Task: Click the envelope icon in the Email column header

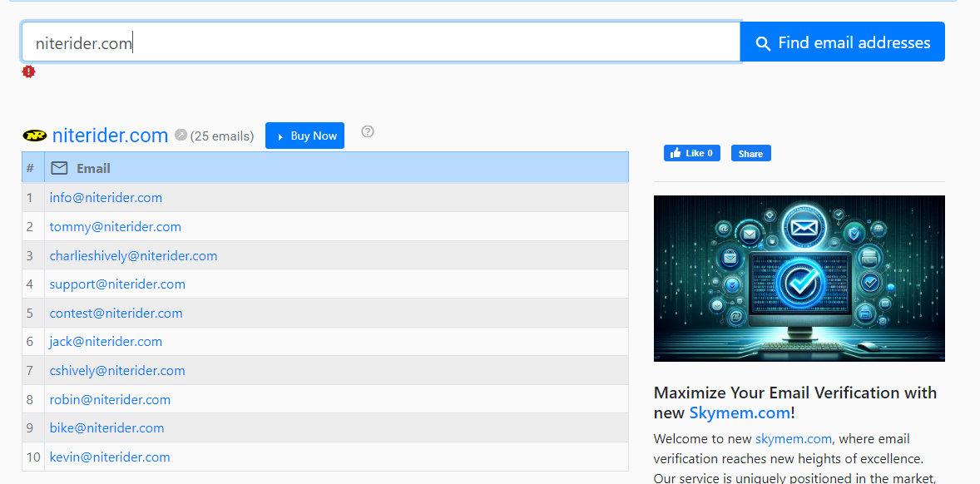Action: click(x=59, y=168)
